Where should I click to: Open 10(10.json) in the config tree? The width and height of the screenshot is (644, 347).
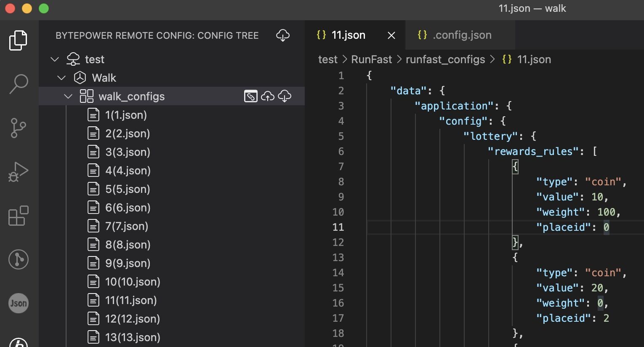pos(133,282)
